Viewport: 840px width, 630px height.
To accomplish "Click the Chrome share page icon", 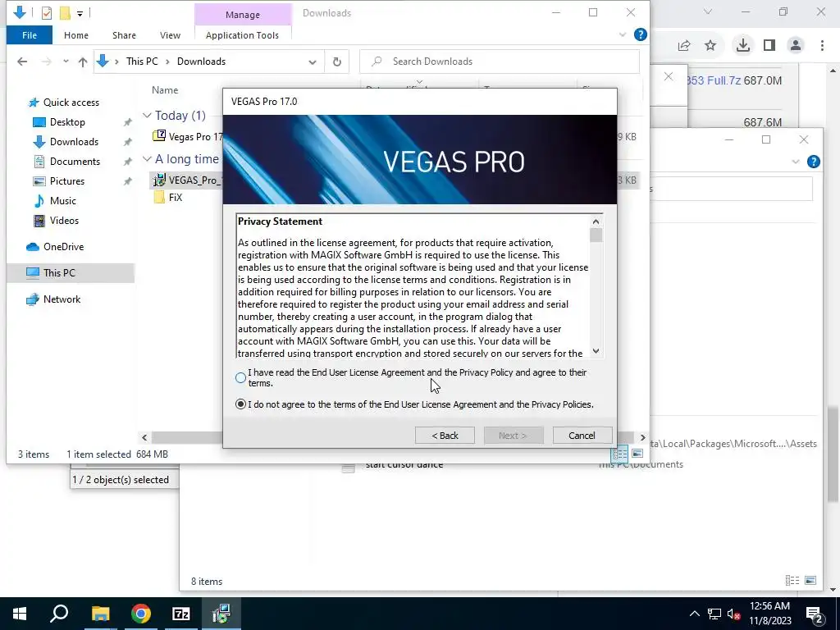I will coord(684,46).
